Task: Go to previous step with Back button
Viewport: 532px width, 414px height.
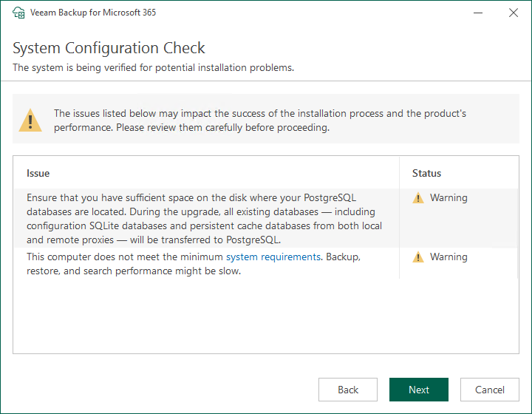Action: click(348, 390)
